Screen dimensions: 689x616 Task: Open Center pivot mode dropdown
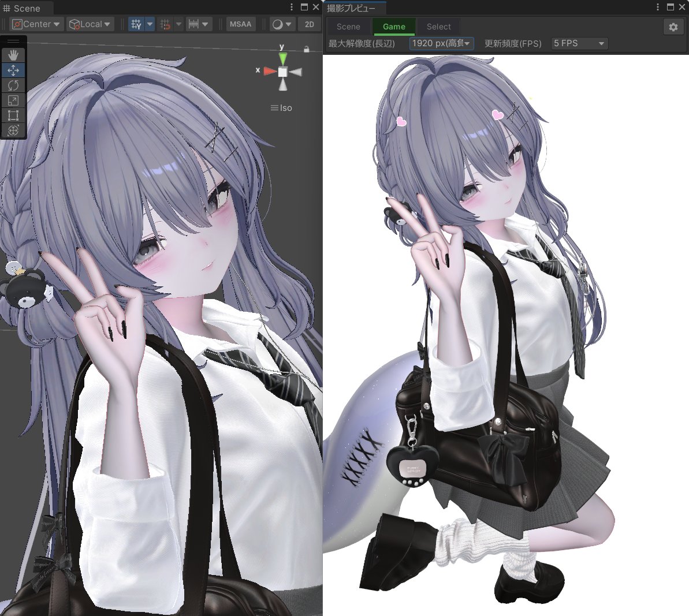point(37,24)
